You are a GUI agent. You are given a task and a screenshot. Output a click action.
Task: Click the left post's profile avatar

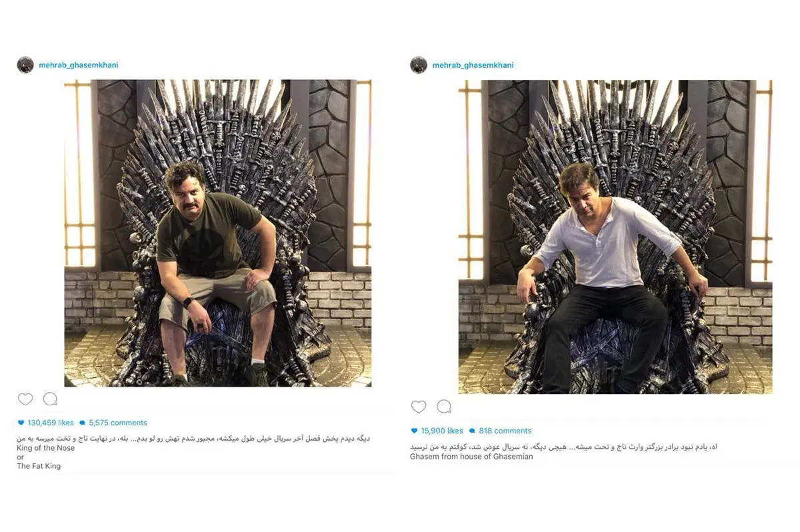[x=25, y=65]
